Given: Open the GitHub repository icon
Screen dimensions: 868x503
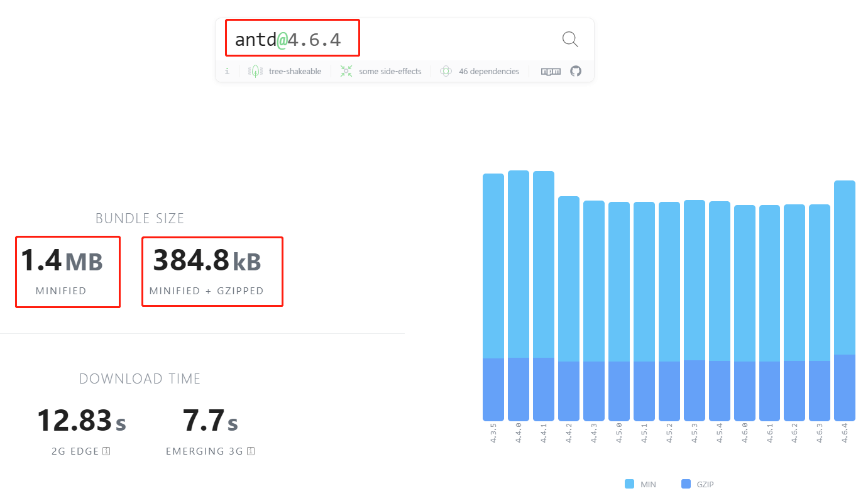Looking at the screenshot, I should point(576,71).
